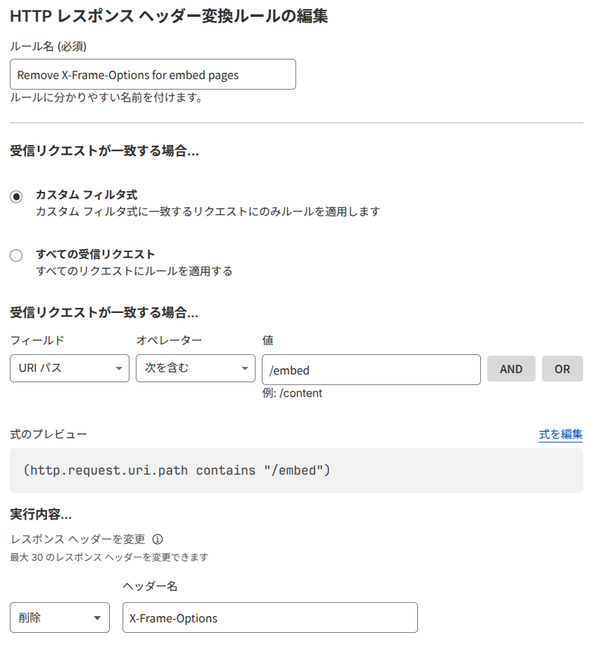The image size is (600, 649).
Task: Open the フィールド dropdown showing URI パス
Action: [x=69, y=369]
